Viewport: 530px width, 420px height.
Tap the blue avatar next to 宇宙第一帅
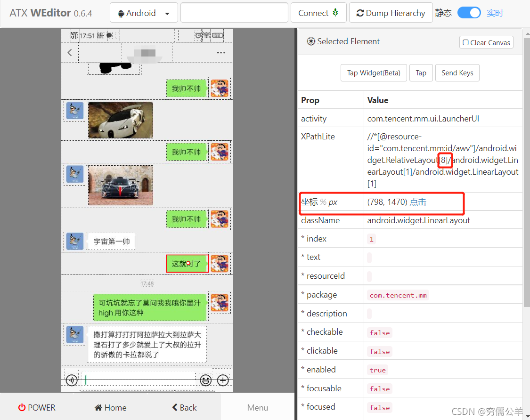pyautogui.click(x=75, y=241)
